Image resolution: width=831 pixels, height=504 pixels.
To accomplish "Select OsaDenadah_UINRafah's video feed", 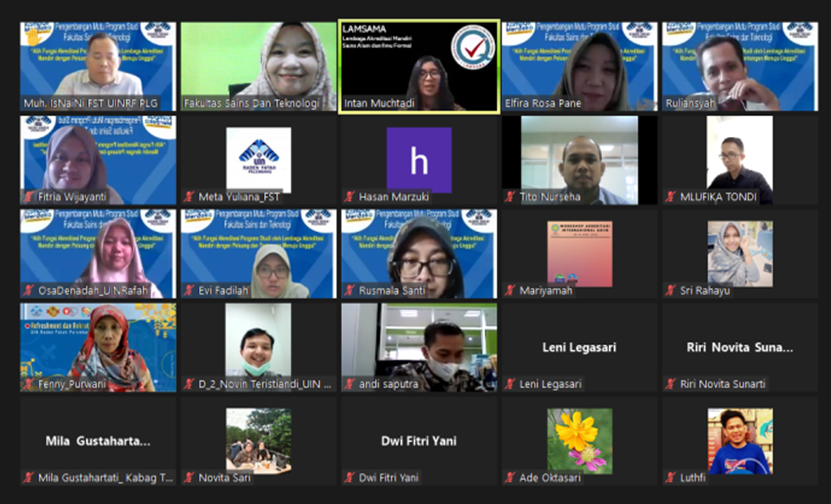I will click(98, 254).
